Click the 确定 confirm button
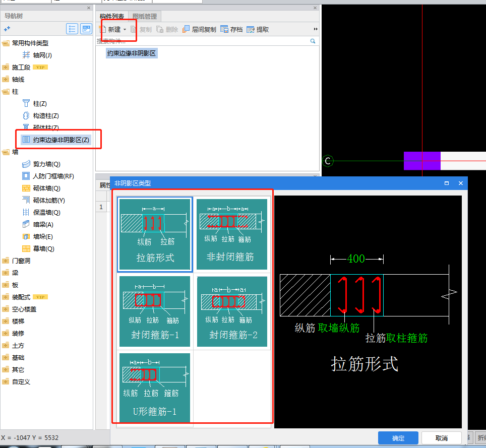 click(398, 438)
